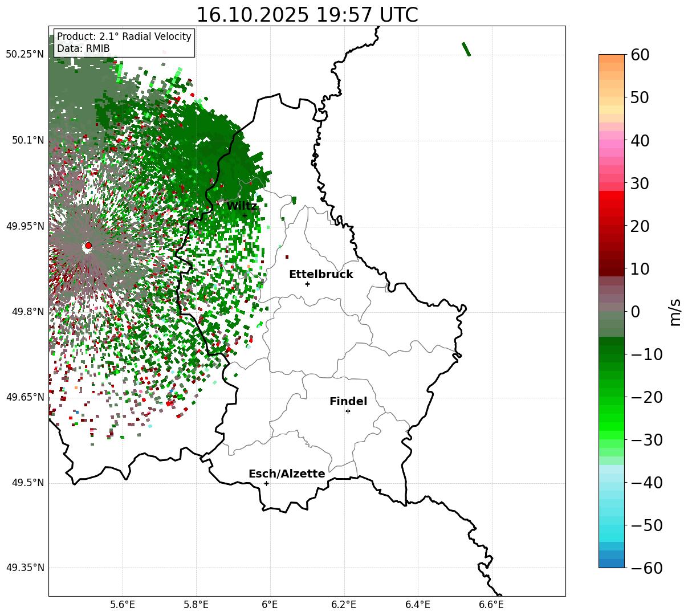Screen dimensions: 688x616
Task: Click the colorbar tick label 30
Action: pyautogui.click(x=640, y=183)
